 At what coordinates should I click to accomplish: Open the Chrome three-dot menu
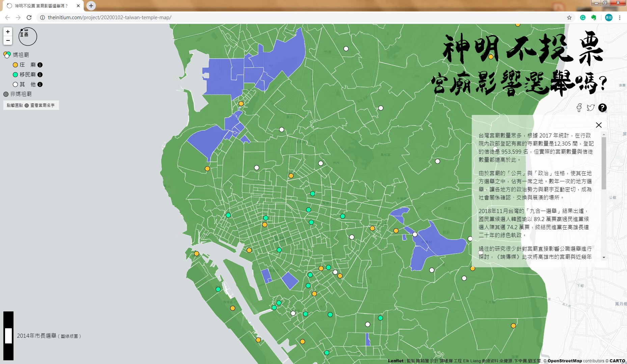[x=620, y=18]
